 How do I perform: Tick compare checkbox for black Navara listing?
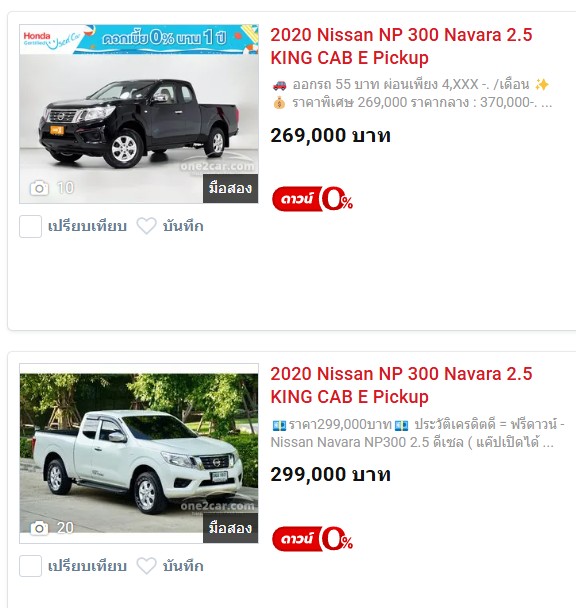click(x=30, y=226)
